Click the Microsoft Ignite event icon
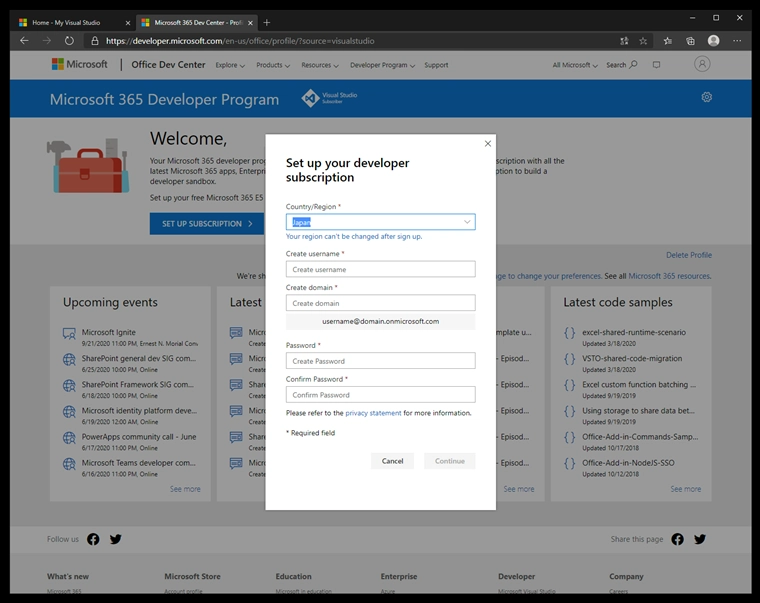This screenshot has width=760, height=603. tap(69, 333)
